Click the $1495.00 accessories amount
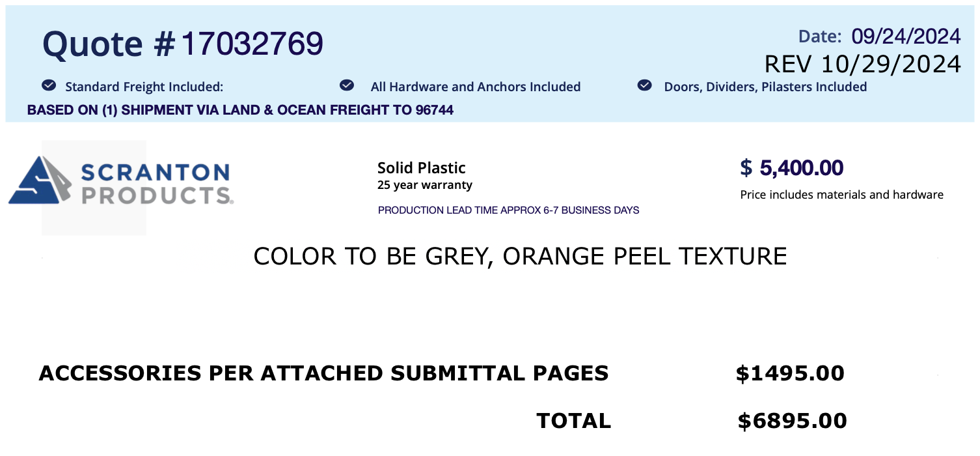980x456 pixels. click(x=790, y=373)
